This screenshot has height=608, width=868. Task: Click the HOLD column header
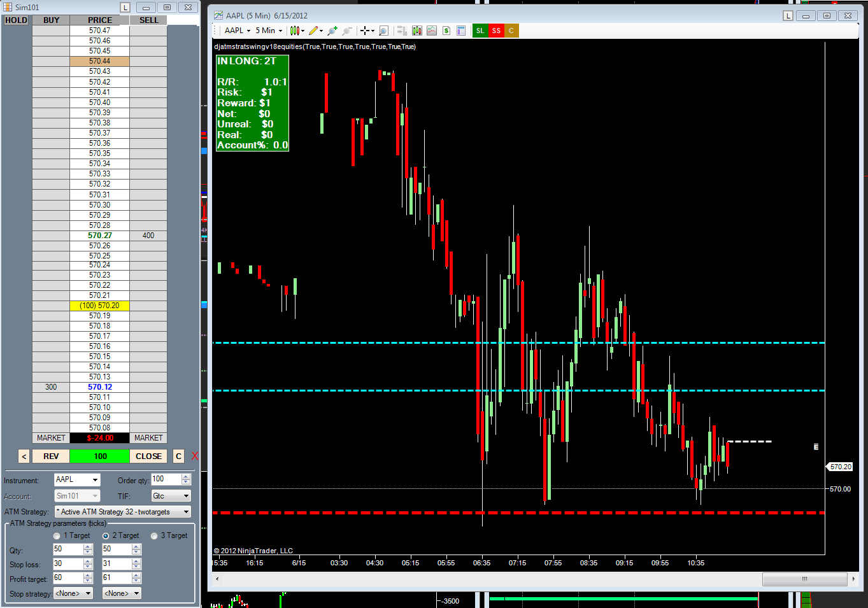(x=16, y=20)
